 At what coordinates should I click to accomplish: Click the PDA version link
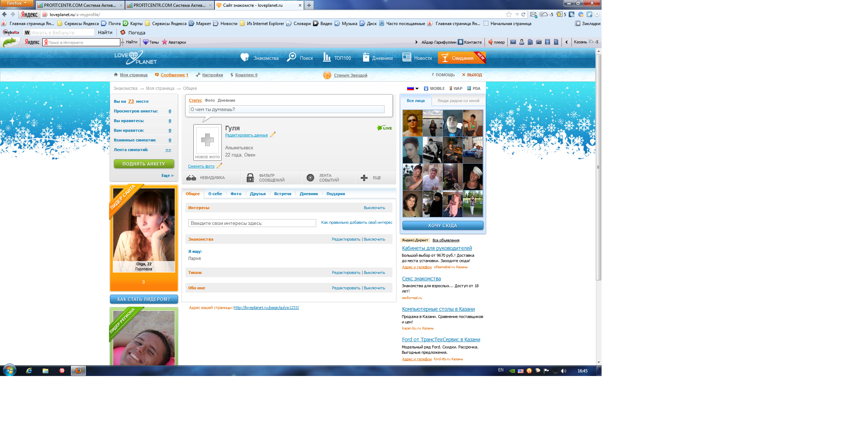point(474,88)
